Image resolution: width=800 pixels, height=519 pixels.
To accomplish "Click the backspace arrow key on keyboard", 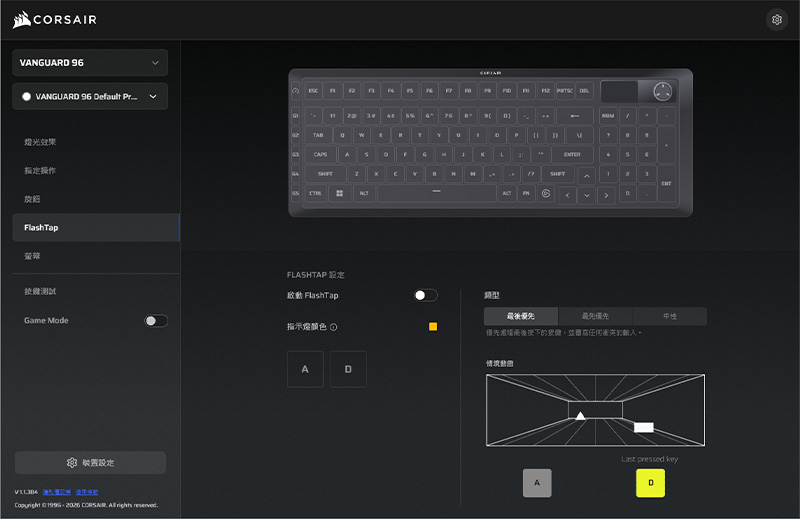I will coord(574,115).
